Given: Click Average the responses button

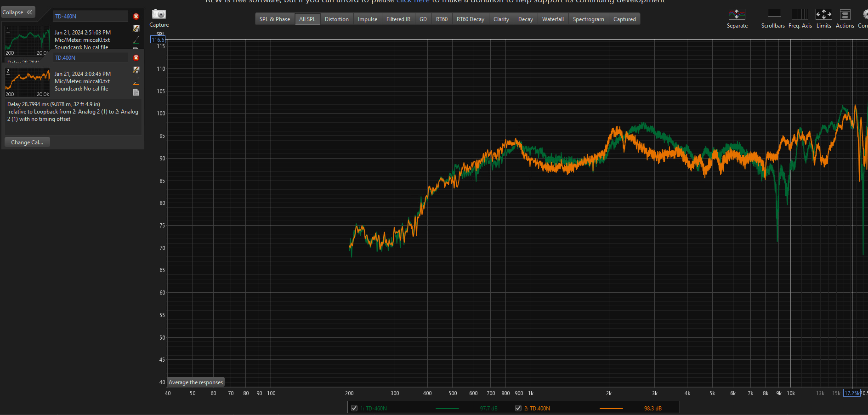Looking at the screenshot, I should 196,382.
